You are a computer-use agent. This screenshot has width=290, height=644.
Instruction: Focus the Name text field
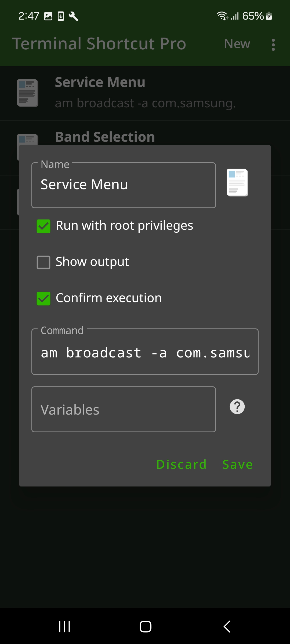click(124, 185)
